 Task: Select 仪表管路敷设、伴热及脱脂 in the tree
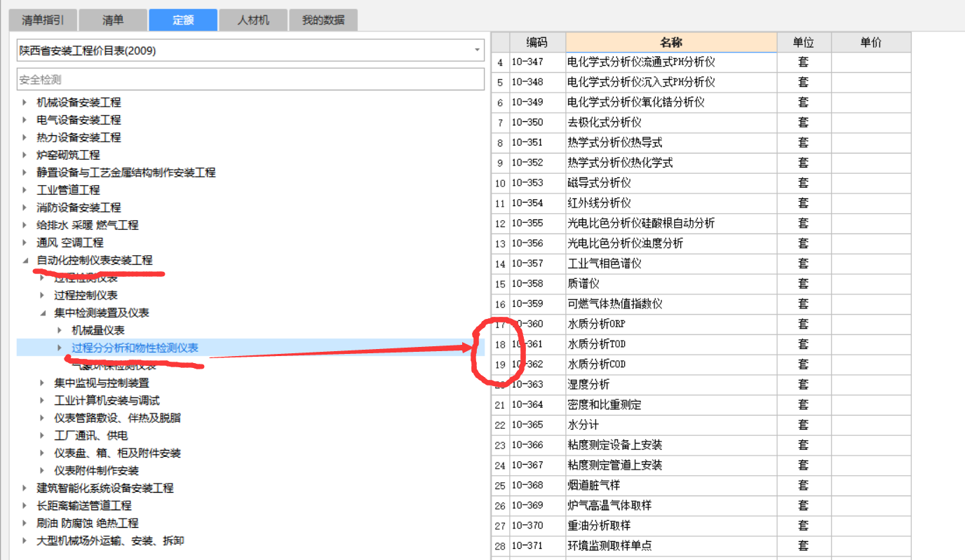[117, 418]
